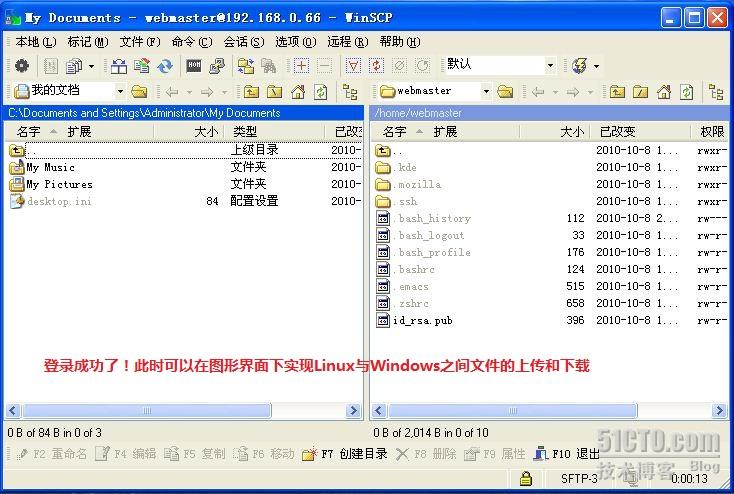Open the 帮助(H) menu
This screenshot has width=734, height=494.
pyautogui.click(x=400, y=42)
